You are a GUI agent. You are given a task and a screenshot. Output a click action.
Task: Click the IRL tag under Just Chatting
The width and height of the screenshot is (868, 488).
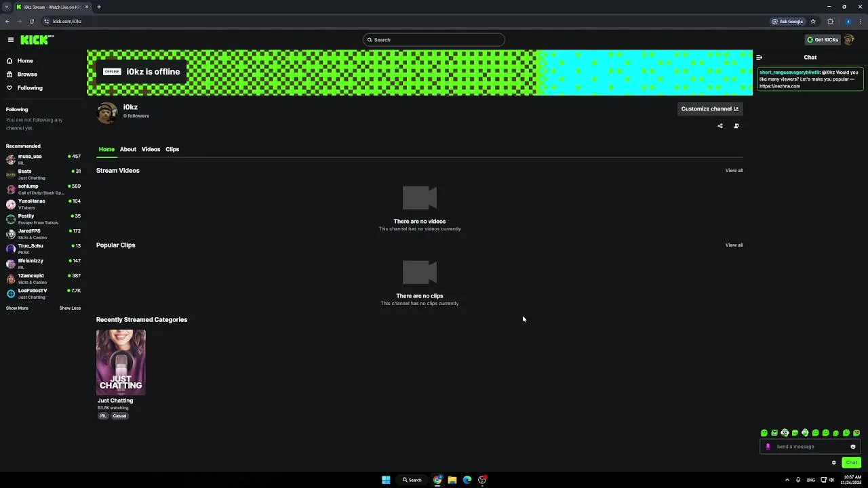pyautogui.click(x=104, y=416)
